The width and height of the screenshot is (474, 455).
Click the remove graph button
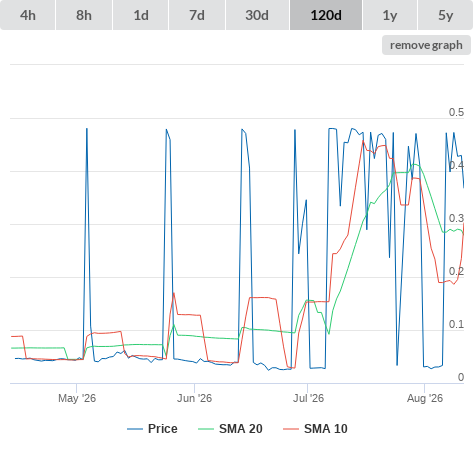point(426,45)
